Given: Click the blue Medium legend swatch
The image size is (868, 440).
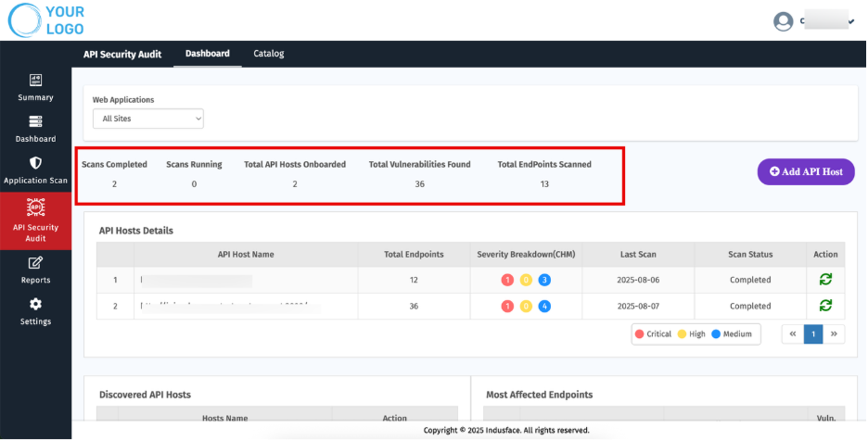Looking at the screenshot, I should 716,333.
